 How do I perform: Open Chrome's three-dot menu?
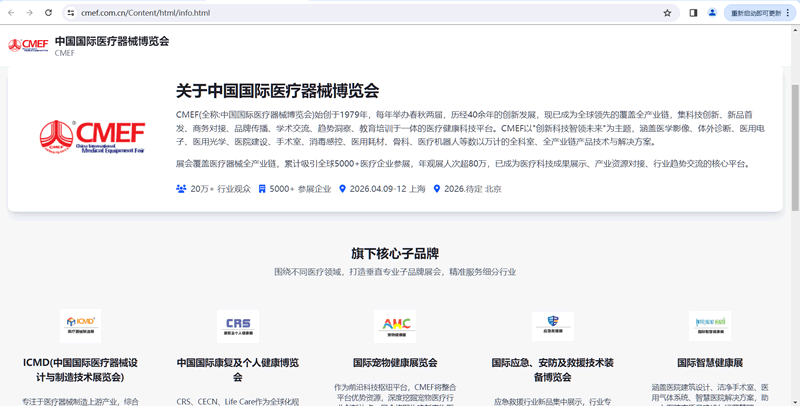788,13
